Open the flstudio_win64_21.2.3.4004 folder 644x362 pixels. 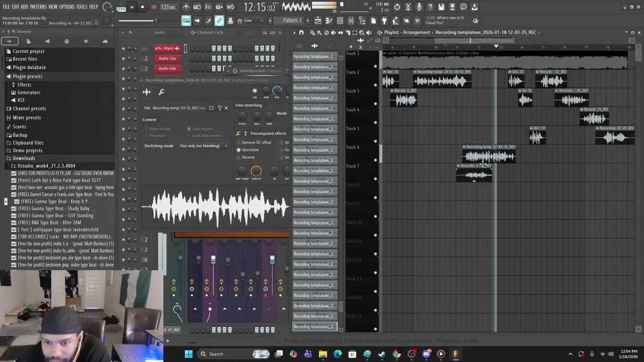pos(46,166)
